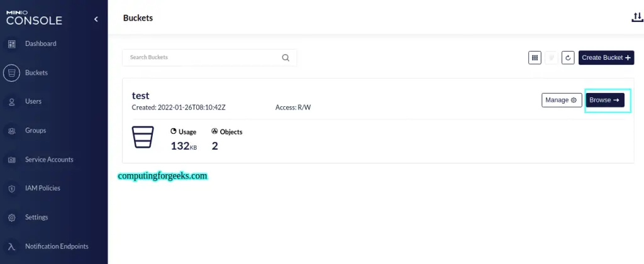Click the Service Accounts card icon
This screenshot has height=264, width=644.
(11, 160)
